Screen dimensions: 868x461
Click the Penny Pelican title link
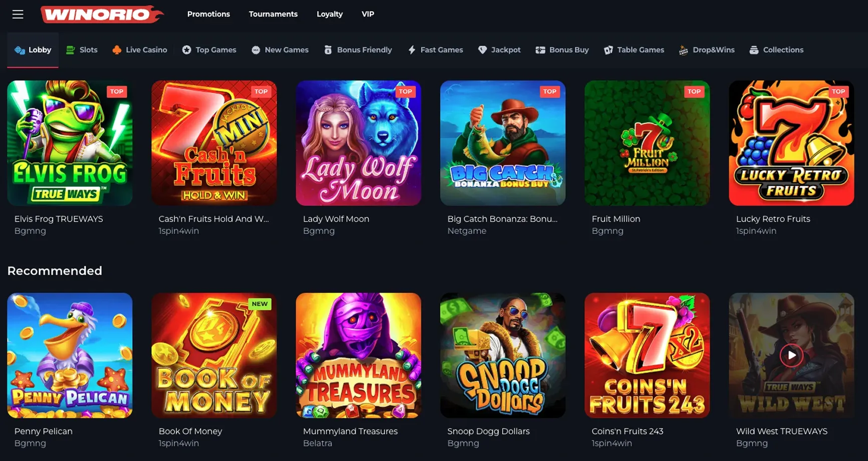pos(44,431)
